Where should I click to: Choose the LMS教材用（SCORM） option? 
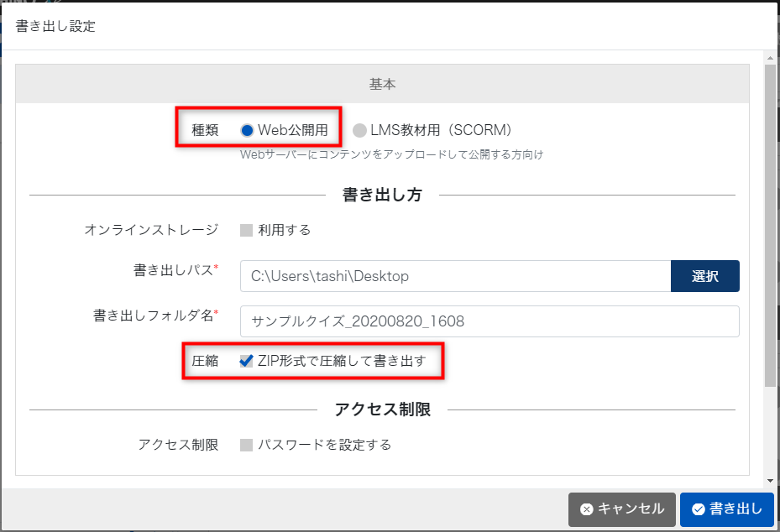(x=360, y=130)
